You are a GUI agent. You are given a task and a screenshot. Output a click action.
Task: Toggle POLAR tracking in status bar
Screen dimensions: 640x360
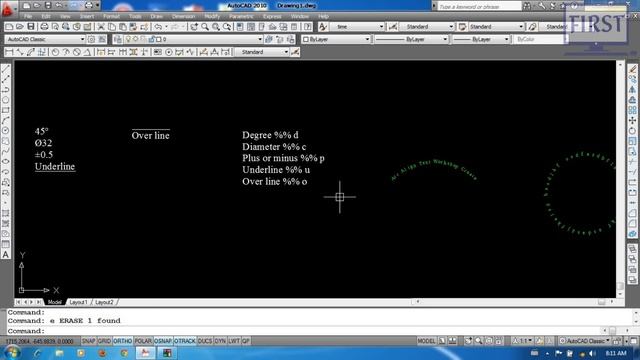143,341
